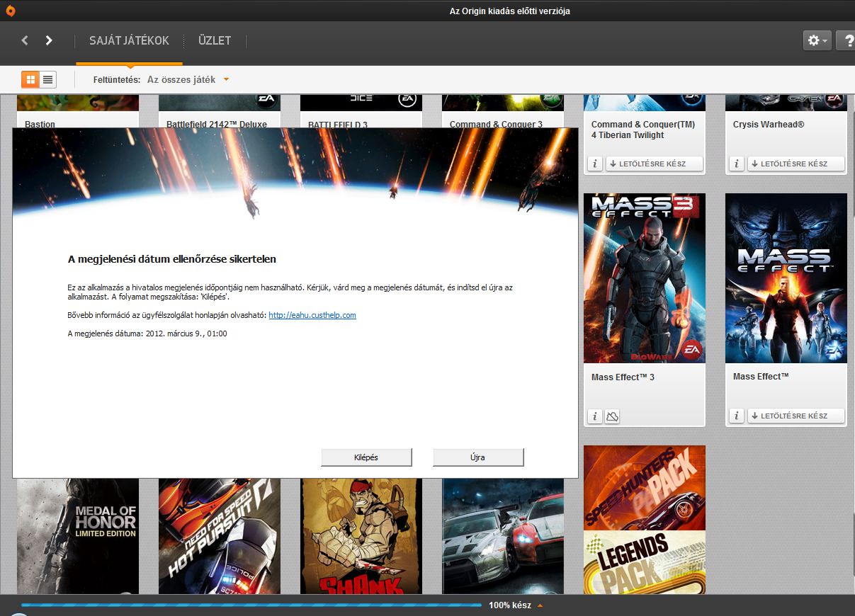Click the 'Command & Conquer(TM) 4 Tiberian Twilight' title
This screenshot has width=855, height=616.
[x=643, y=130]
